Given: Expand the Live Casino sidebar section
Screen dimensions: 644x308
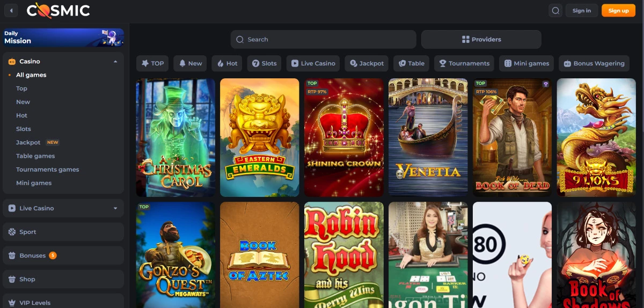Looking at the screenshot, I should [115, 208].
